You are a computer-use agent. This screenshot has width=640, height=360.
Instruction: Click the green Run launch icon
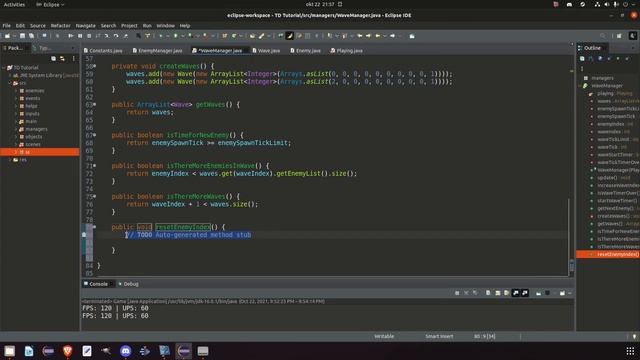(176, 36)
